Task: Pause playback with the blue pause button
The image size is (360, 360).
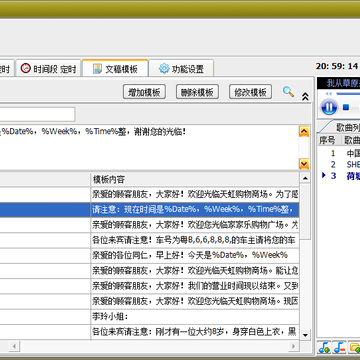Action: coord(329,108)
